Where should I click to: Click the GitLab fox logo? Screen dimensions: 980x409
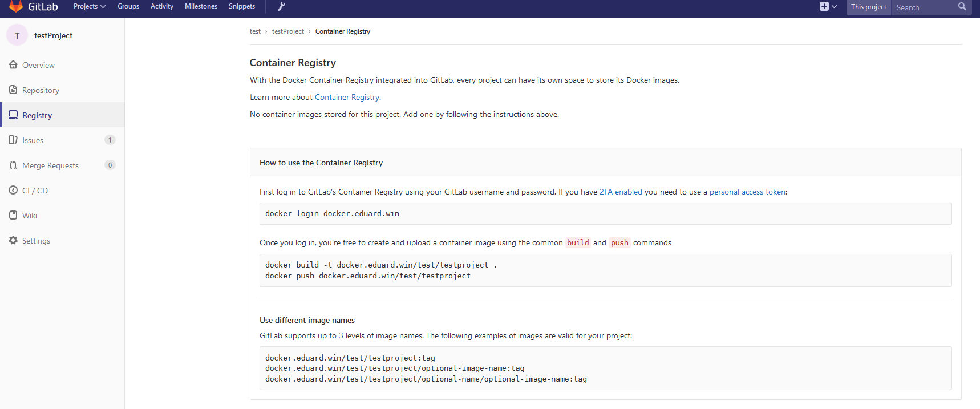16,6
